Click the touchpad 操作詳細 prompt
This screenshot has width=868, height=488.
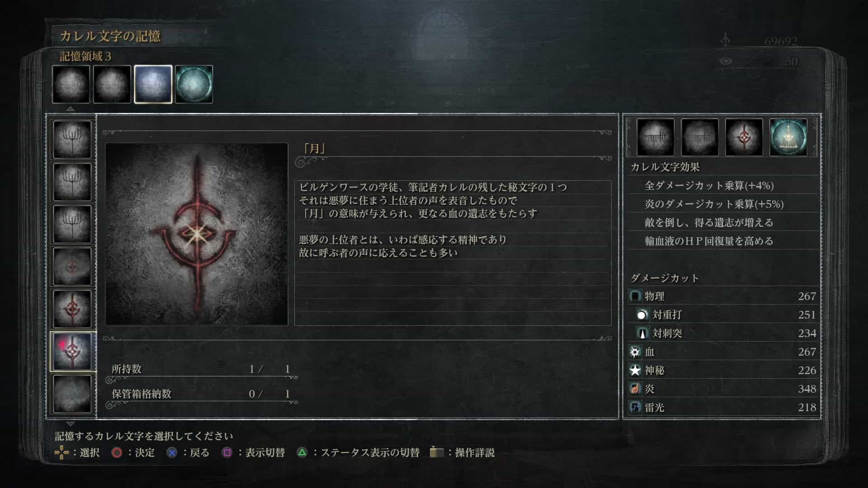(462, 452)
